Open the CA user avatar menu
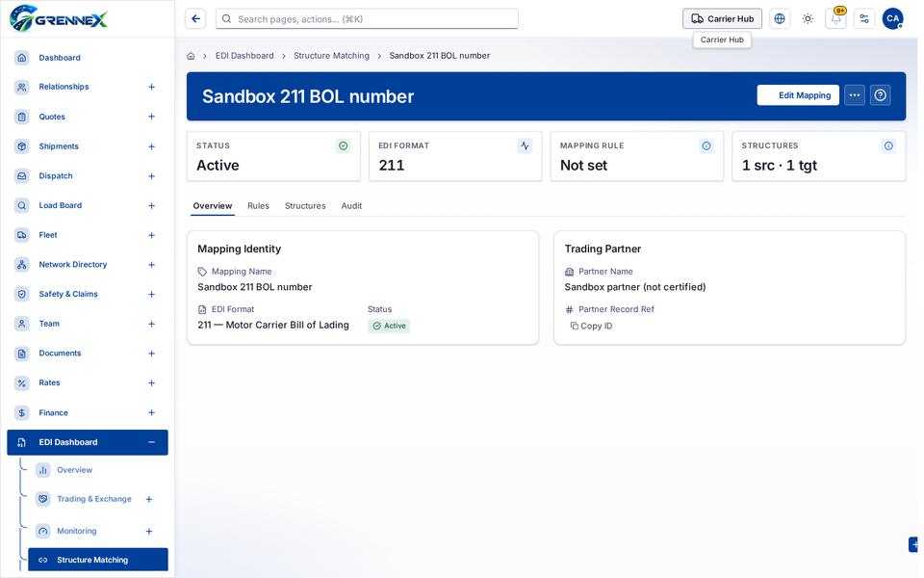The image size is (924, 578). 893,19
